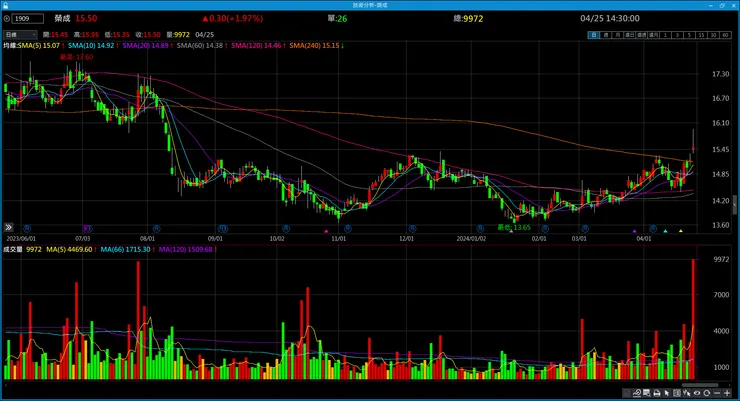Click the SMA(240) 15.15 indicator label
Screen dimensions: 740x401
(314, 45)
